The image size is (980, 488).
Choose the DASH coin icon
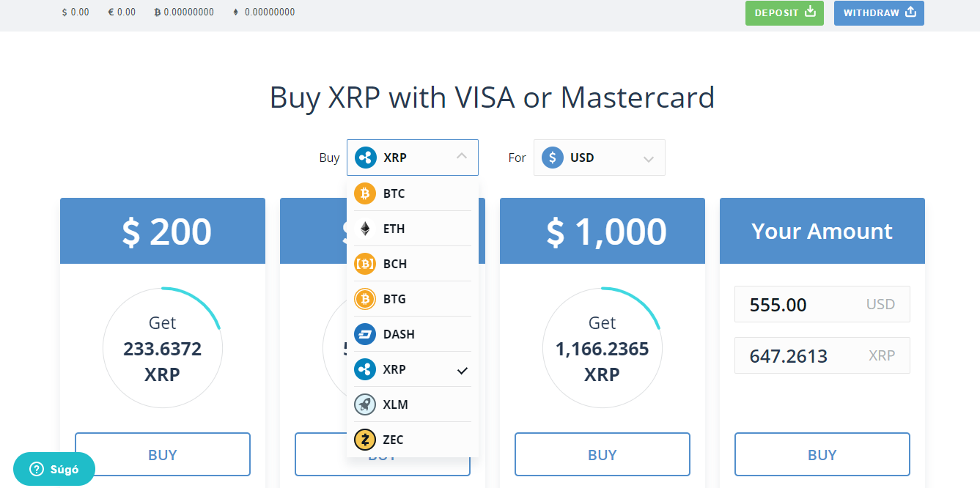(365, 334)
